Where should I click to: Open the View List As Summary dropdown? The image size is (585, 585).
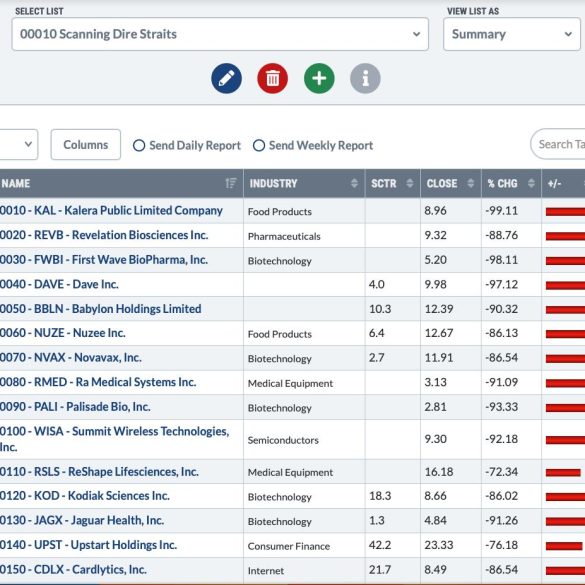[512, 34]
